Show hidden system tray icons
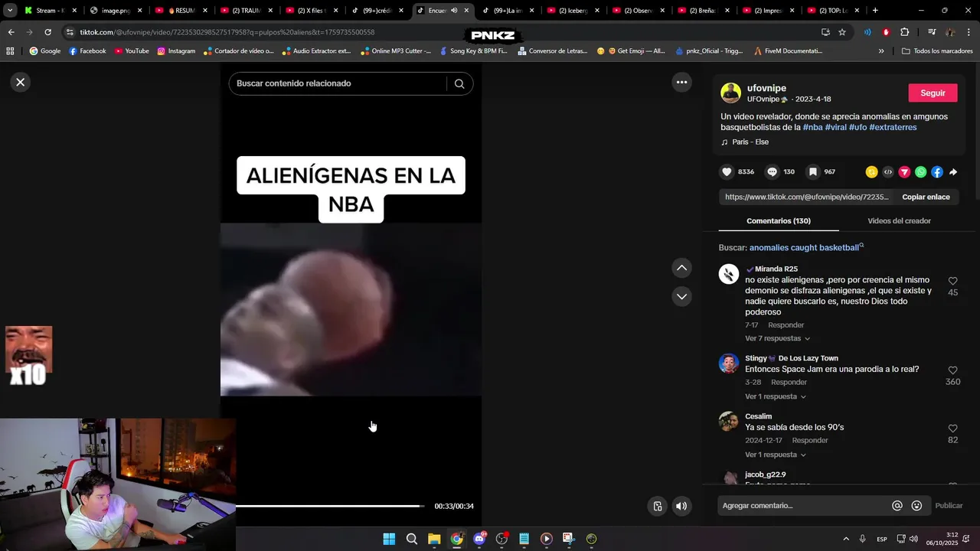Viewport: 980px width, 551px height. pos(846,539)
